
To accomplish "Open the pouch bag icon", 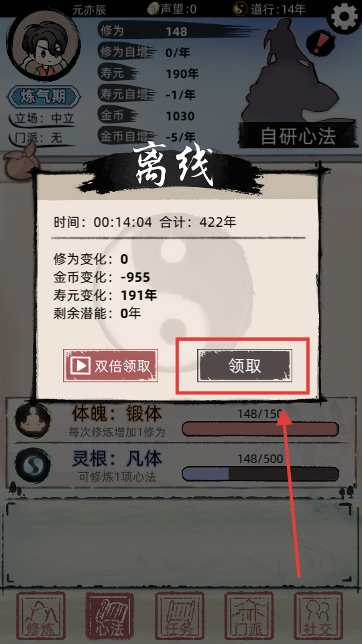I will (21, 164).
